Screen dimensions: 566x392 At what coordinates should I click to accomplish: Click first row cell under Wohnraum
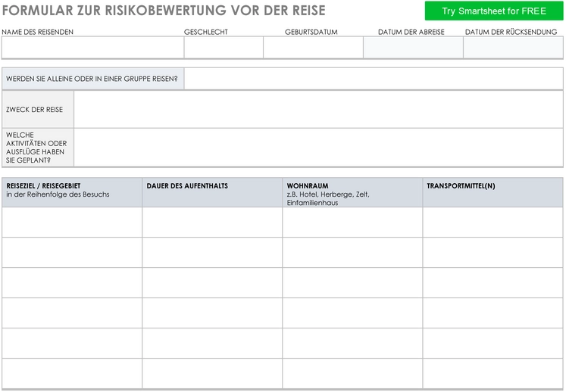(352, 222)
